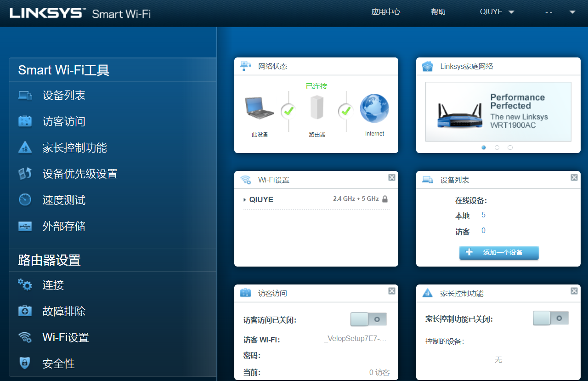The width and height of the screenshot is (588, 381).
Task: Open 帮助 in the top bar
Action: pyautogui.click(x=438, y=12)
